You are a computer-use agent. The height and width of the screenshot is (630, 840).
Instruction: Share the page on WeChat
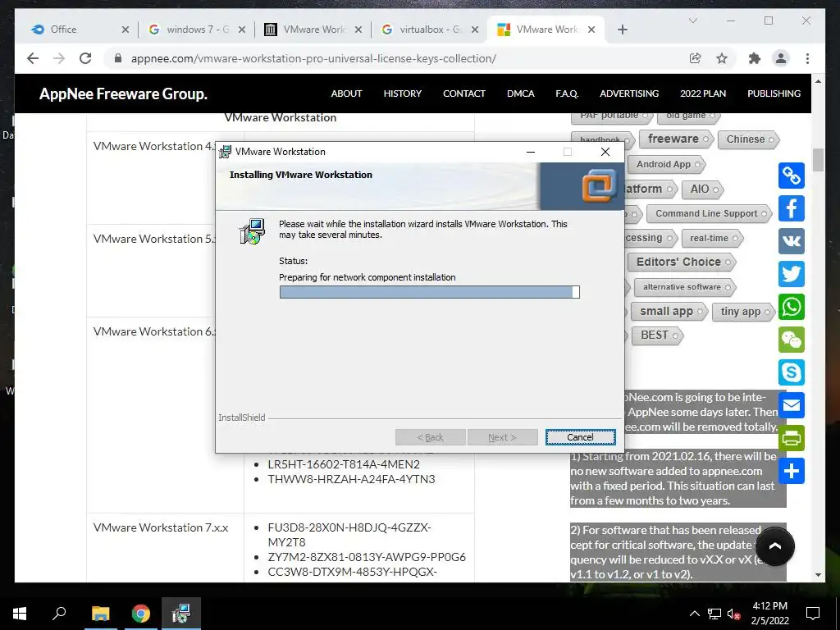pos(792,340)
